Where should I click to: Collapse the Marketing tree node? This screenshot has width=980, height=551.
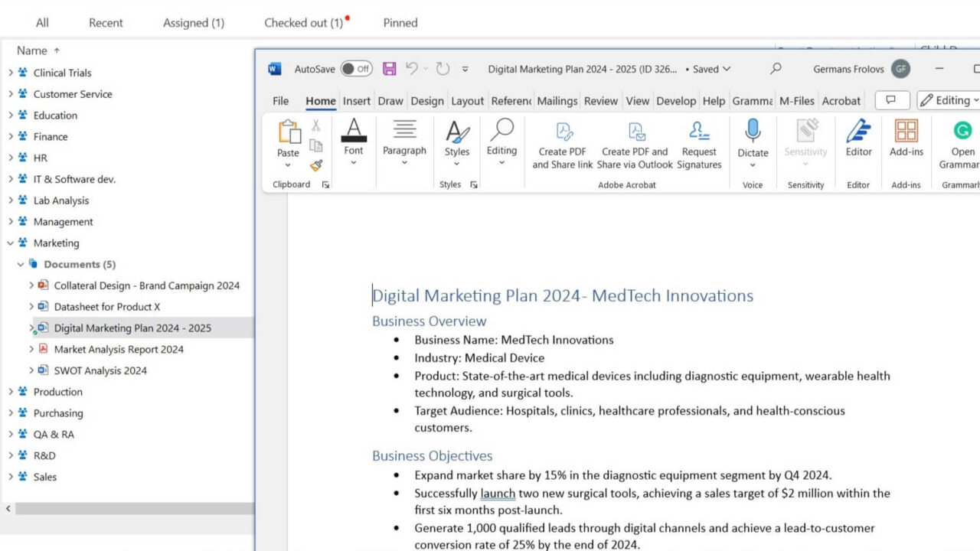tap(11, 243)
